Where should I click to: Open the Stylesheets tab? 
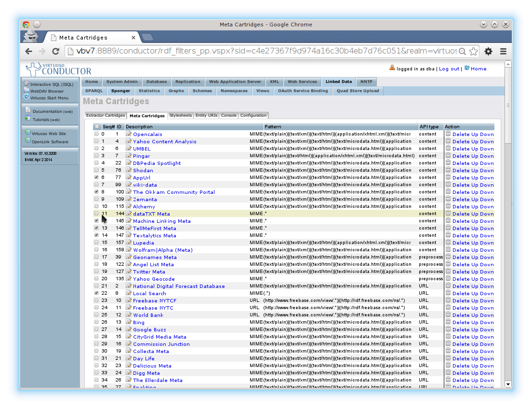point(181,115)
